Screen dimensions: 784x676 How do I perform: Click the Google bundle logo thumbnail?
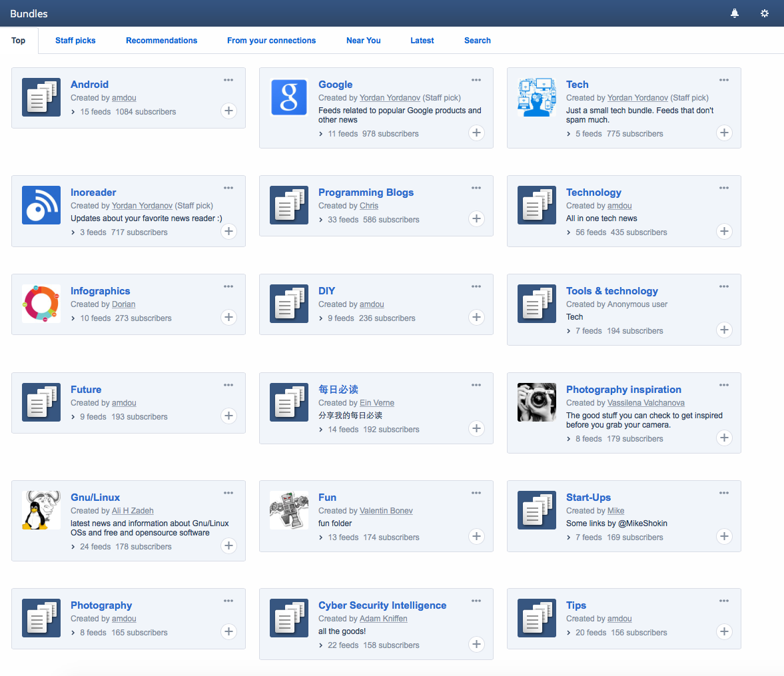click(x=289, y=97)
